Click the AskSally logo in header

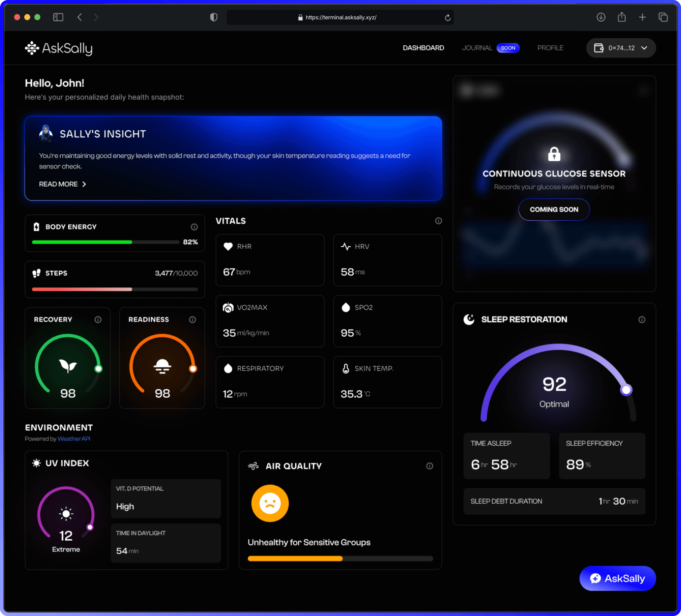(x=59, y=48)
